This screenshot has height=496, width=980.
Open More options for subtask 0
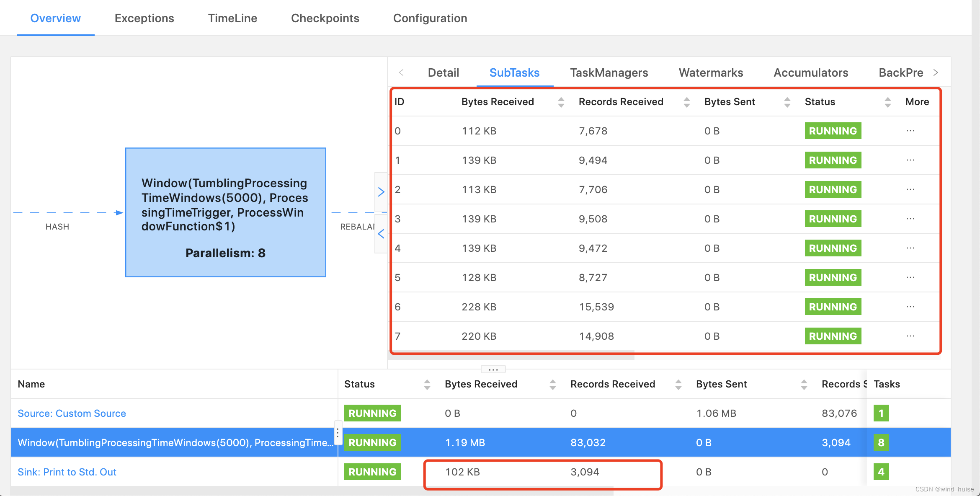(910, 131)
